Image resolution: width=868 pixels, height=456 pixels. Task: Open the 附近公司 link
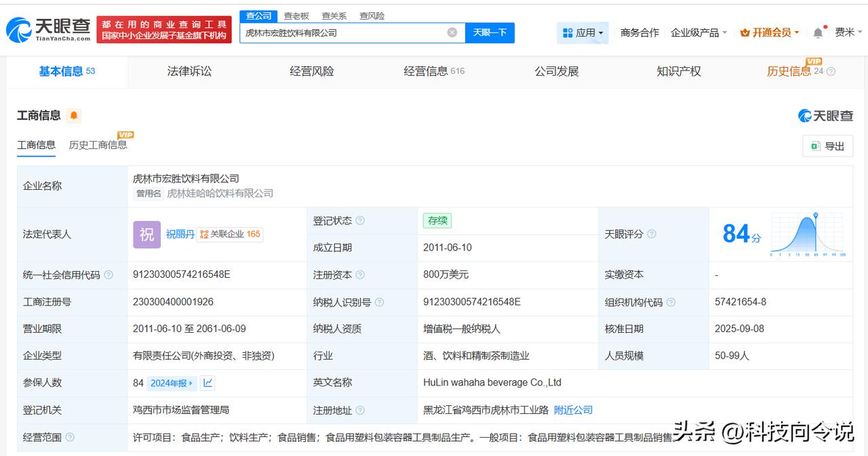coord(573,410)
